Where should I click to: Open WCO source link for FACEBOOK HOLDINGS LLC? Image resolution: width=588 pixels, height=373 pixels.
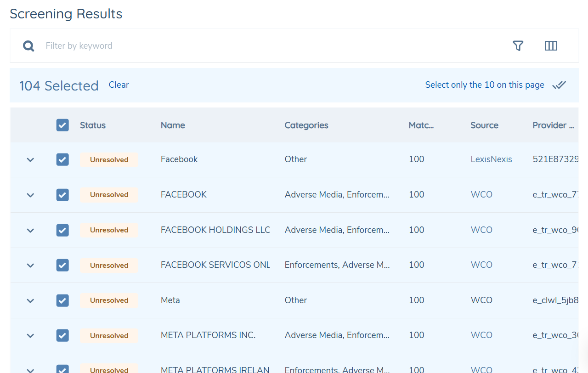click(x=481, y=230)
